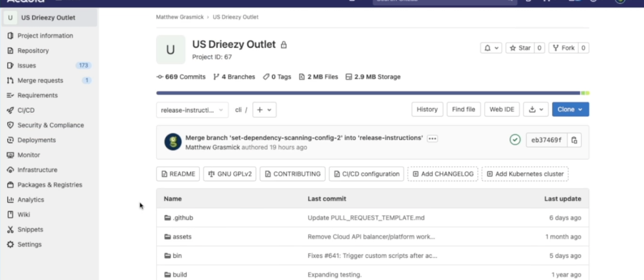The height and width of the screenshot is (280, 644).
Task: View the 0 Tags link
Action: click(277, 76)
